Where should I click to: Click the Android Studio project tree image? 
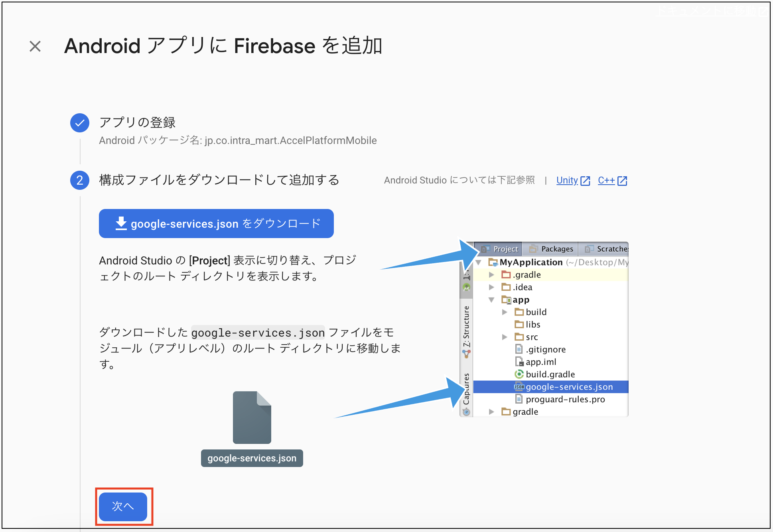point(544,329)
